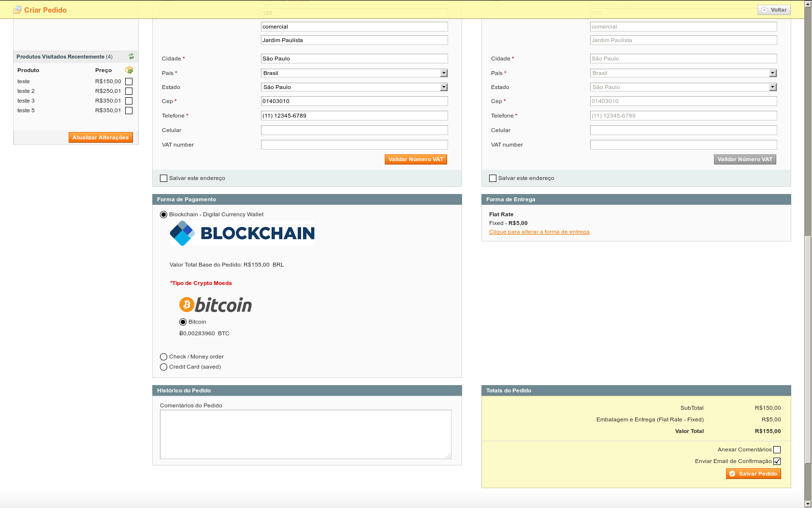Select Check / Money order payment
812x508 pixels.
click(163, 357)
